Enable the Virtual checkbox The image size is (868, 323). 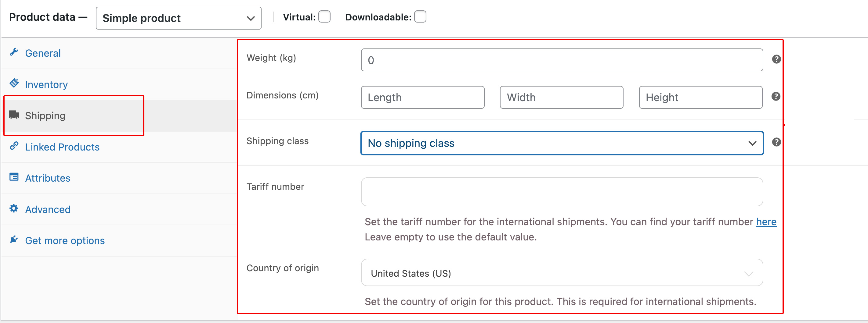324,17
